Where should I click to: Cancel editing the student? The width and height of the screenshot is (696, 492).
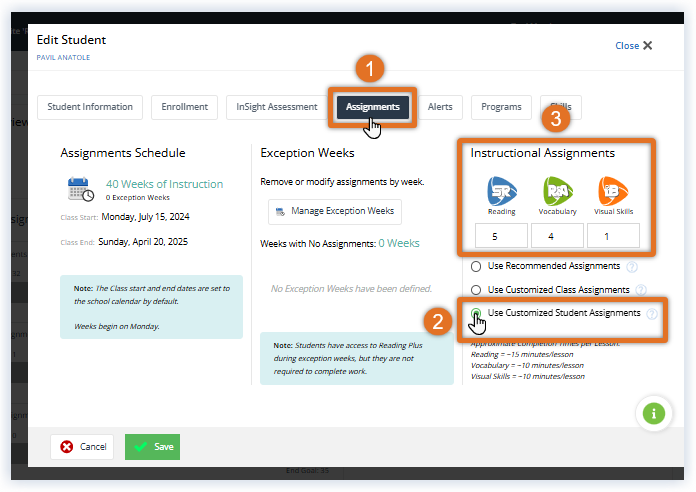tap(82, 447)
